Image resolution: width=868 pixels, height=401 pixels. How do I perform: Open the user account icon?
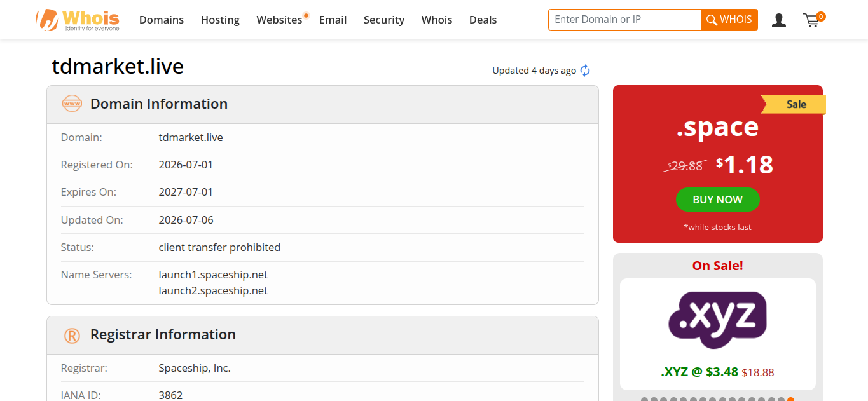click(x=779, y=20)
